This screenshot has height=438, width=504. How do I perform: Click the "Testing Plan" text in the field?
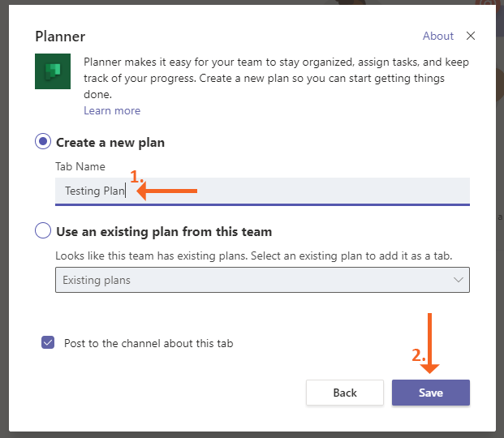tap(94, 191)
